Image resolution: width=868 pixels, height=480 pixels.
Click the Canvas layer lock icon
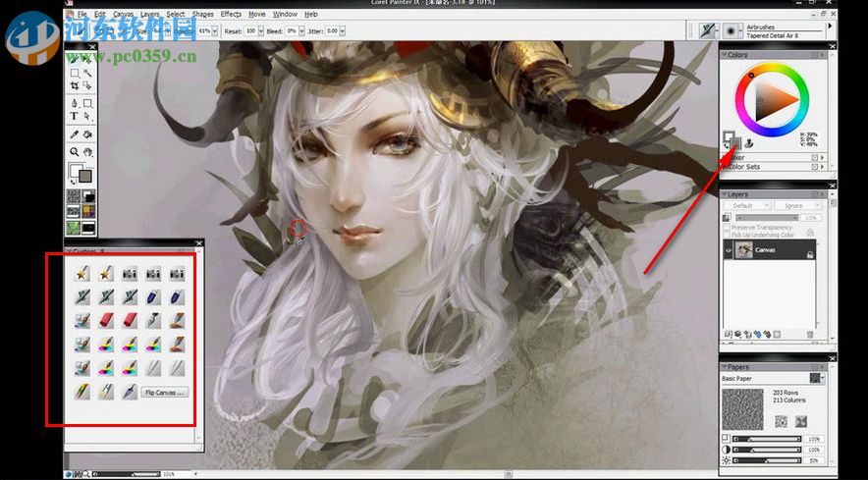point(810,254)
